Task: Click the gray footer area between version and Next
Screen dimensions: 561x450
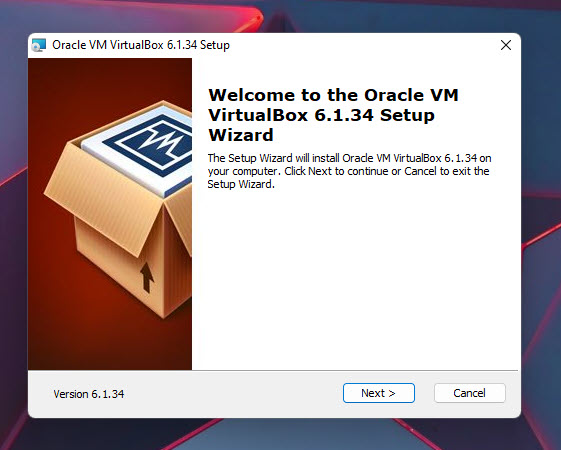Action: [233, 393]
